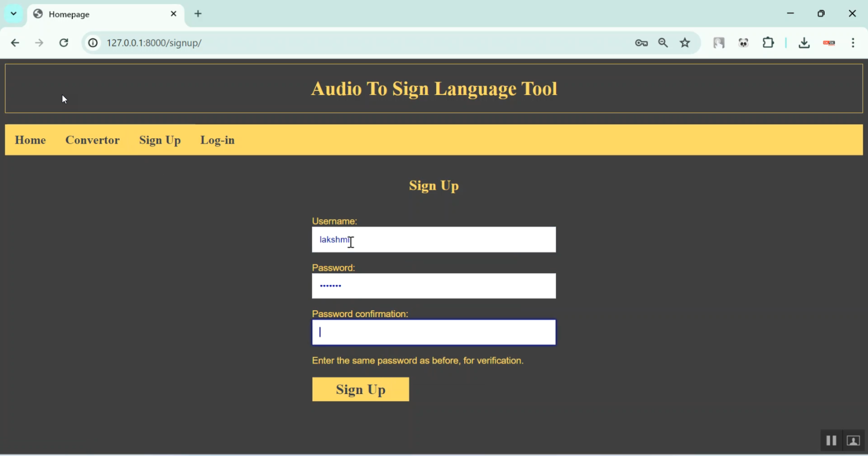Bookmark this page with the star
Image resolution: width=868 pixels, height=456 pixels.
point(685,43)
